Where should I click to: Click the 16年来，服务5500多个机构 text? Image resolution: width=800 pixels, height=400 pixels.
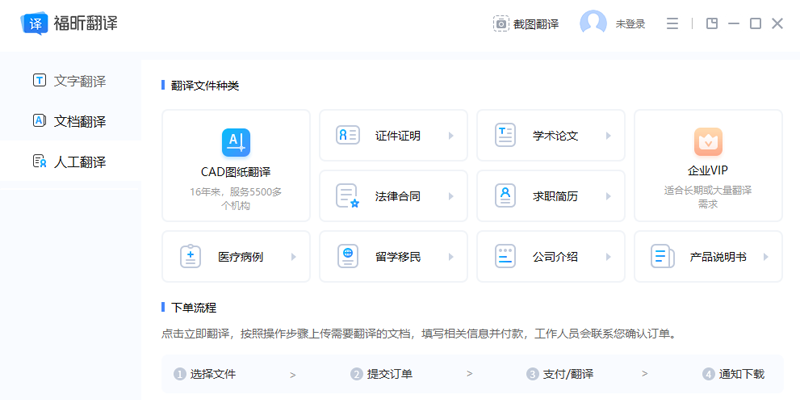(236, 199)
